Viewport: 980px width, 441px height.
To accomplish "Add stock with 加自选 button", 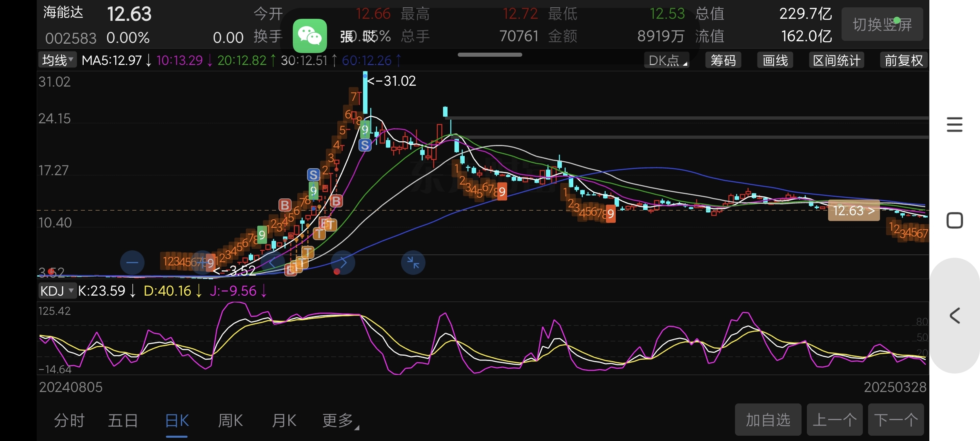I will 768,420.
